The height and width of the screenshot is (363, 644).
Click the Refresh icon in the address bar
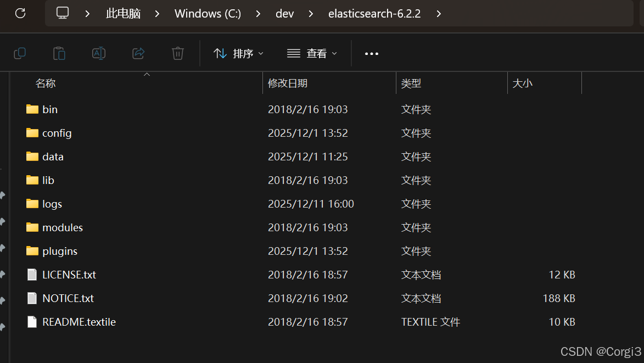point(21,14)
